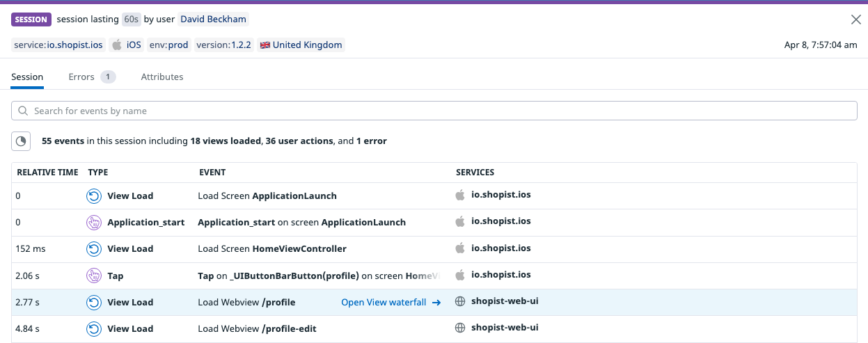The width and height of the screenshot is (868, 343).
Task: Open the Attributes tab
Action: click(x=162, y=77)
